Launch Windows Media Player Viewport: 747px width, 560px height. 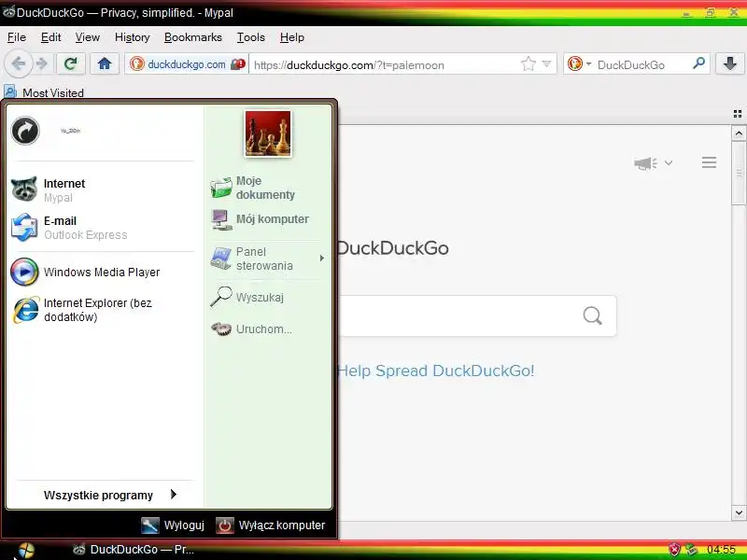coord(102,272)
